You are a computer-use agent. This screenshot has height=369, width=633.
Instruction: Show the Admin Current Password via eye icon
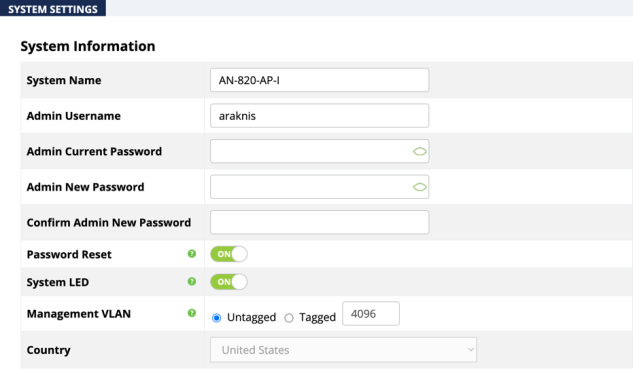(419, 151)
